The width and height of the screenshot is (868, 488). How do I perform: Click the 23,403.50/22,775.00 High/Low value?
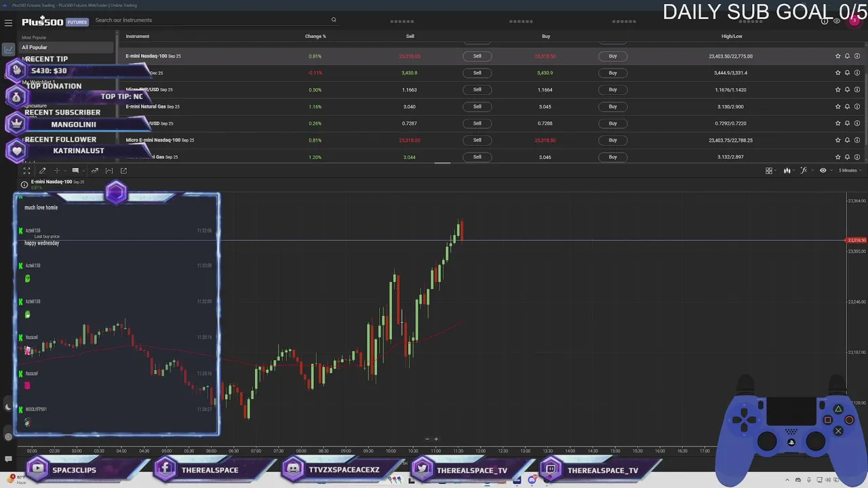(x=731, y=56)
